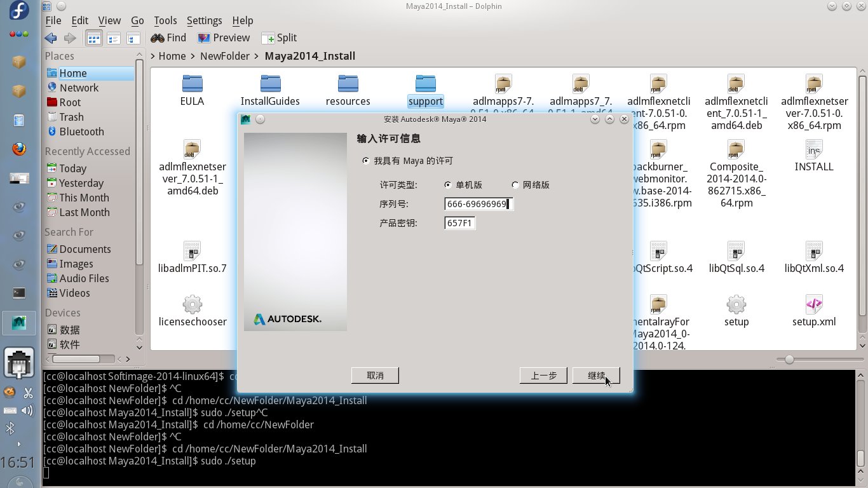Select the support folder
Viewport: 868px width, 488px height.
426,90
